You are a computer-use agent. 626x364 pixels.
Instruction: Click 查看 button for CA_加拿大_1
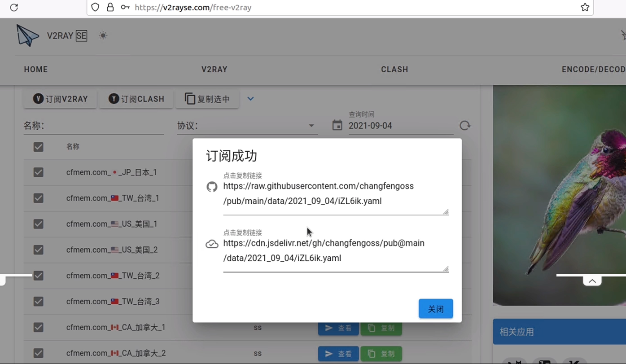coord(338,328)
